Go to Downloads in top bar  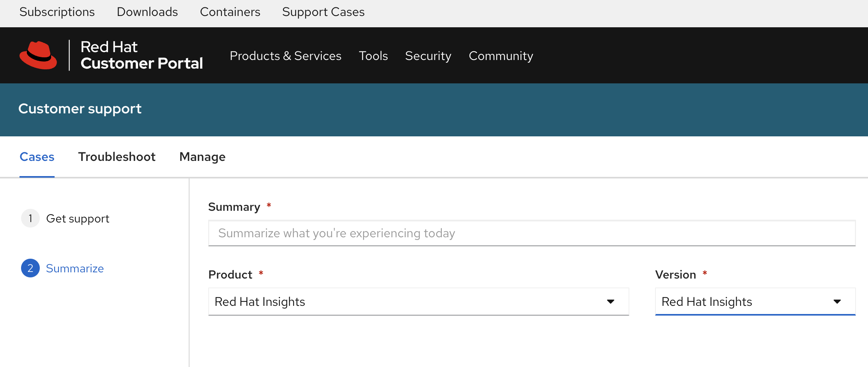(x=147, y=12)
